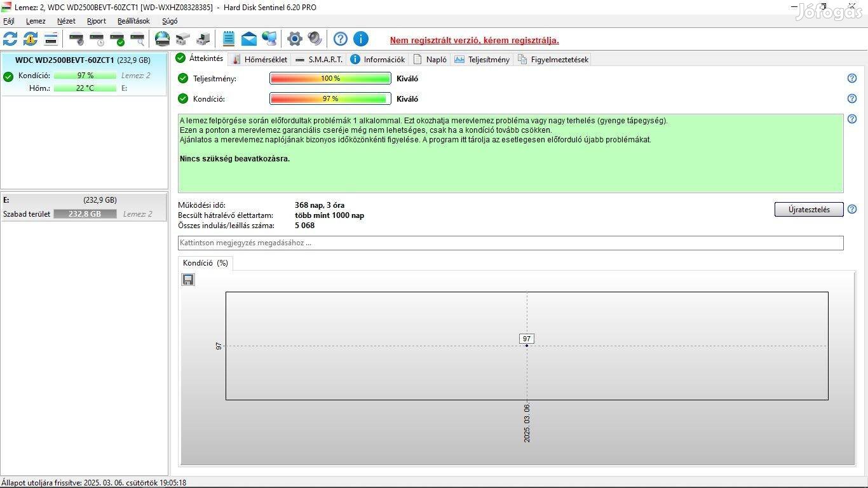Open the Lemez menu

click(x=36, y=21)
